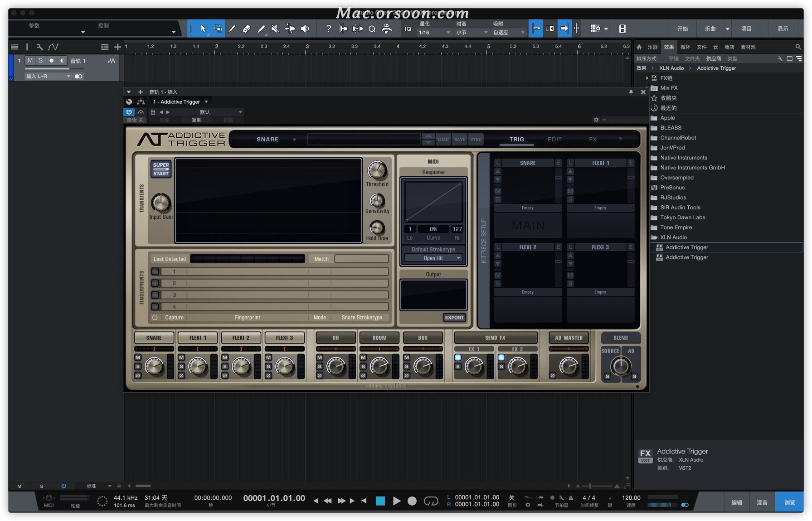Image resolution: width=812 pixels, height=521 pixels.
Task: Open 乐器 instruments browser tab
Action: pos(652,47)
